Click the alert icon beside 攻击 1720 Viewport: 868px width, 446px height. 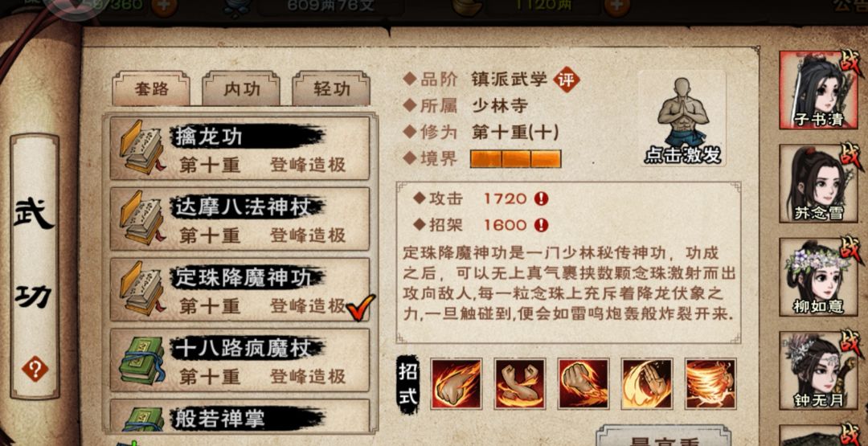pyautogui.click(x=542, y=198)
